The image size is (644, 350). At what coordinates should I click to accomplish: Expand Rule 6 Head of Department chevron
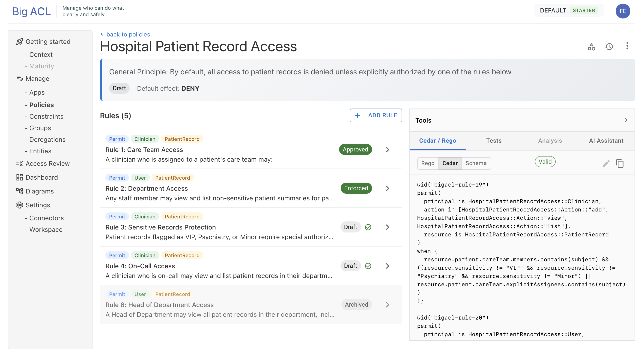click(x=387, y=305)
